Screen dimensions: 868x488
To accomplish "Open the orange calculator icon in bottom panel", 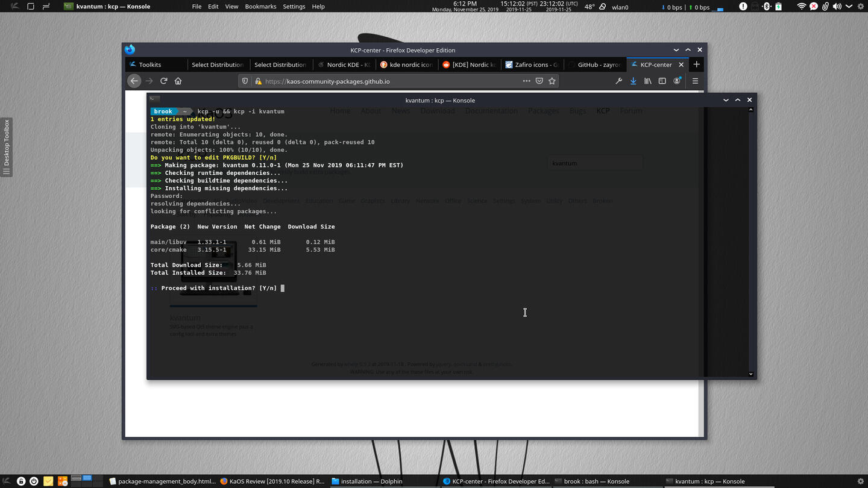I will [63, 481].
